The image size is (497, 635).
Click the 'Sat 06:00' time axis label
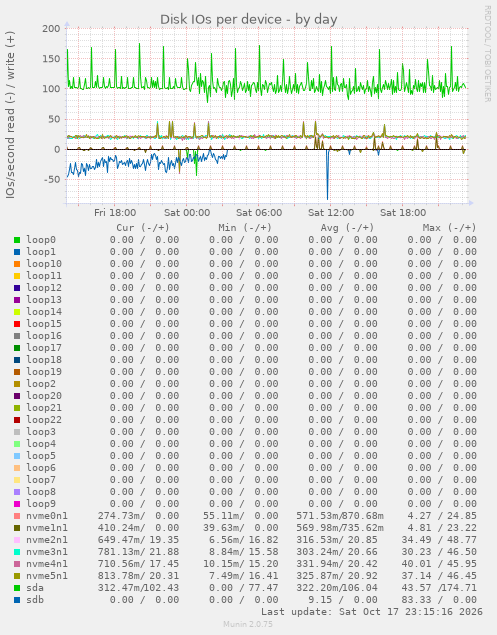tap(259, 213)
